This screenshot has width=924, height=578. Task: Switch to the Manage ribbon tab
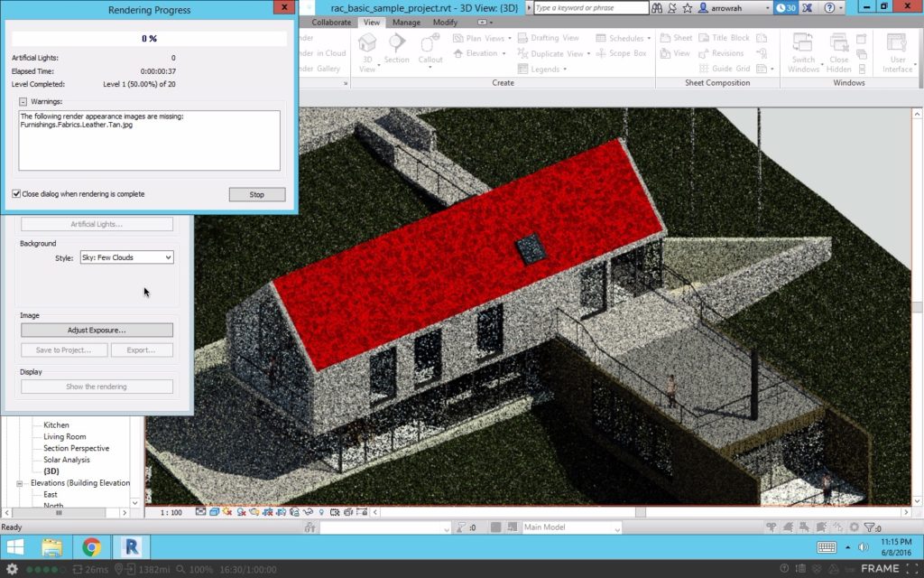406,23
